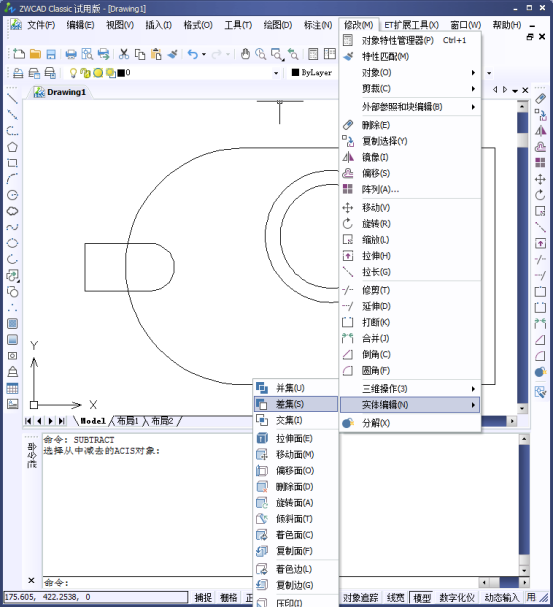Toggle 动态输入 in status bar

tap(501, 597)
